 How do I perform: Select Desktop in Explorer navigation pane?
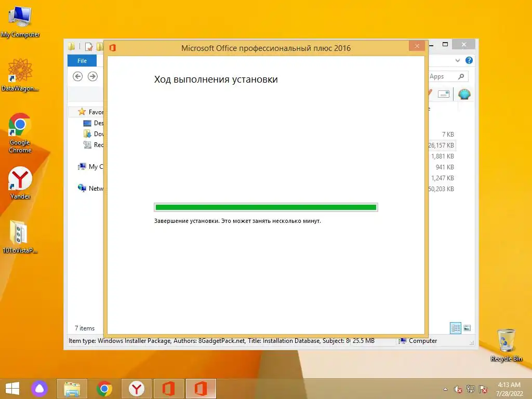coord(93,123)
